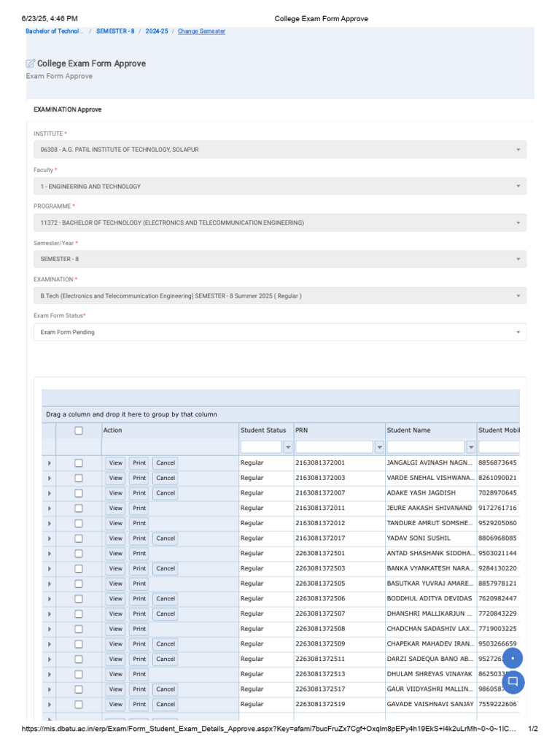The image size is (560, 747).
Task: Select checkbox for JEURE AAKASH SHIVANAND
Action: pyautogui.click(x=79, y=508)
